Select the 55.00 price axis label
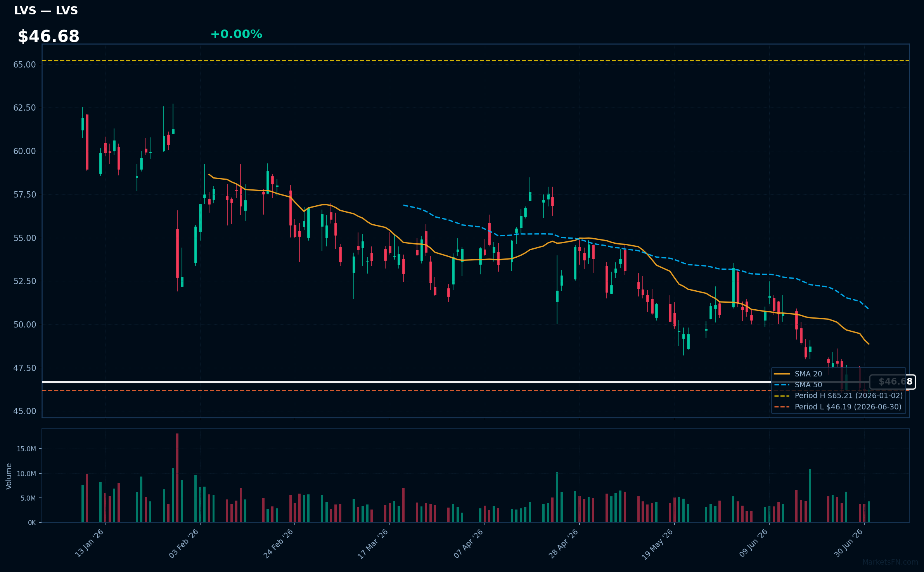Viewport: 924px width, 572px height. point(24,238)
